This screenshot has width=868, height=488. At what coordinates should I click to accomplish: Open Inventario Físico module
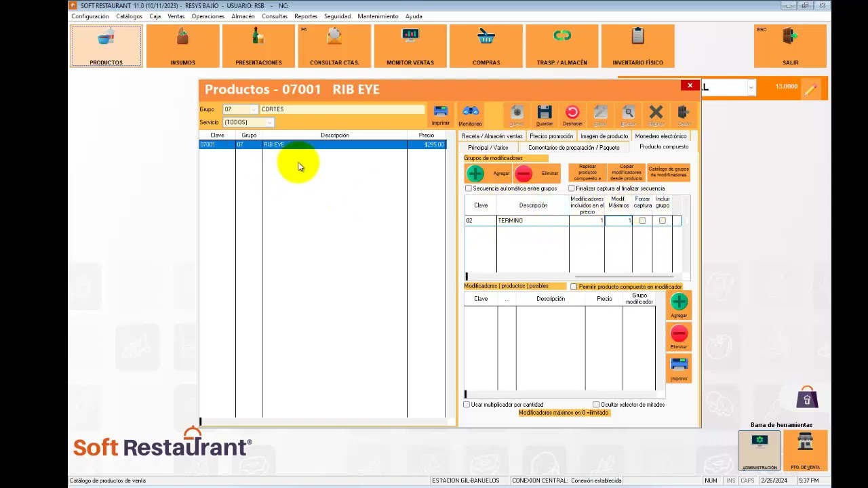click(638, 46)
